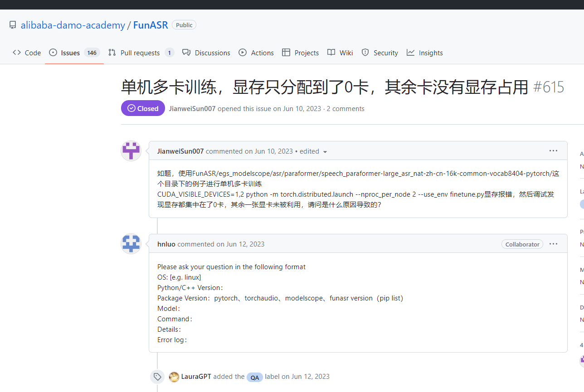This screenshot has height=392, width=584.
Task: Open the FunASR repository link
Action: point(151,25)
